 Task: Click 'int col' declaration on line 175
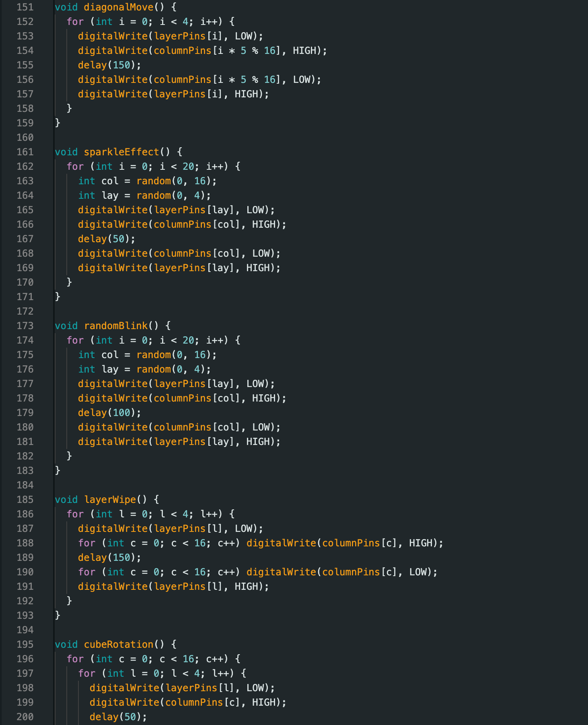(x=99, y=355)
